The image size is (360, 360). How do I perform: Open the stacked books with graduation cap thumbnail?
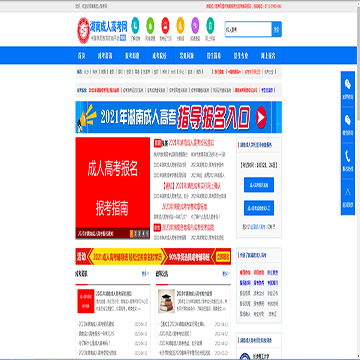(167, 301)
